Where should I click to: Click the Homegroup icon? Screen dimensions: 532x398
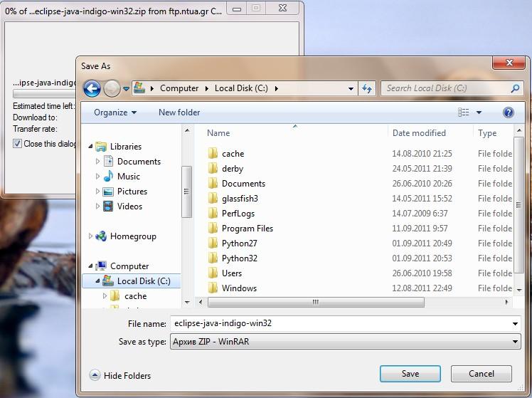101,236
